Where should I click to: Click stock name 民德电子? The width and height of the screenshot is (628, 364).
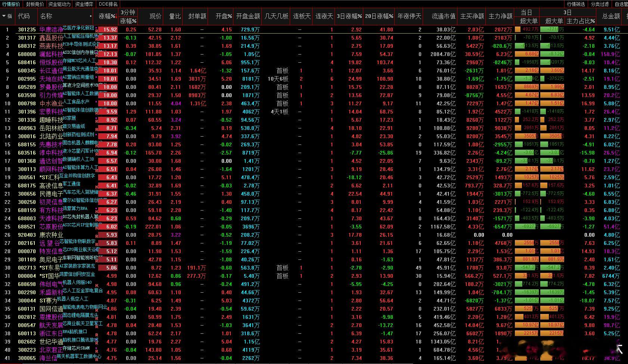52,194
